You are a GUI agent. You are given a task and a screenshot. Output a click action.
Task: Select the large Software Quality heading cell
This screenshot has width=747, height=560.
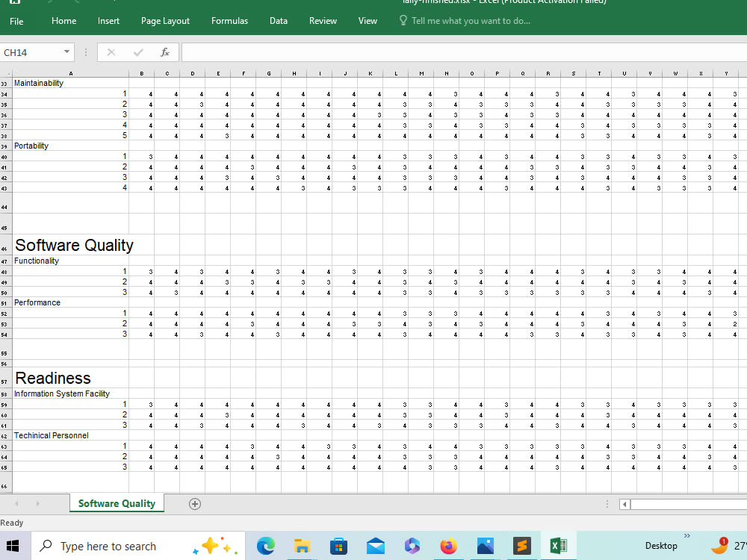pos(70,245)
